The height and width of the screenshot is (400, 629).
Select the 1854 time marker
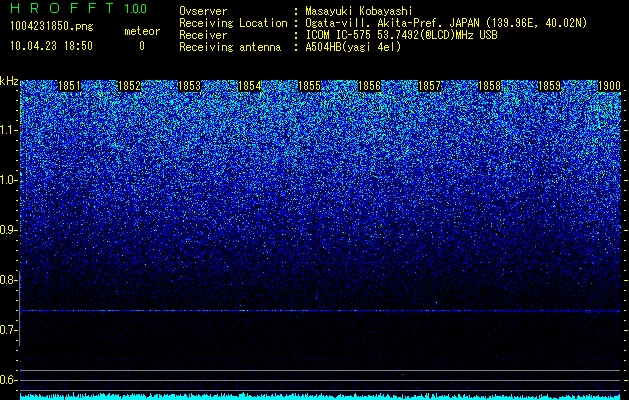249,86
